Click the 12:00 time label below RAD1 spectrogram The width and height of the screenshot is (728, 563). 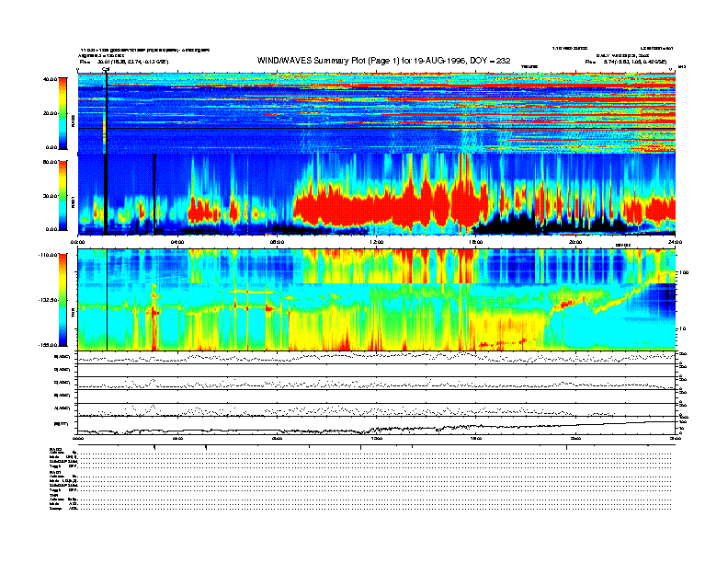click(377, 242)
